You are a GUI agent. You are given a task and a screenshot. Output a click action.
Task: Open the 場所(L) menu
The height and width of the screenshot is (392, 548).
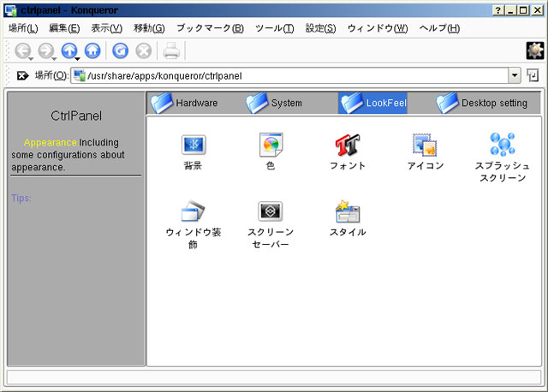coord(23,28)
